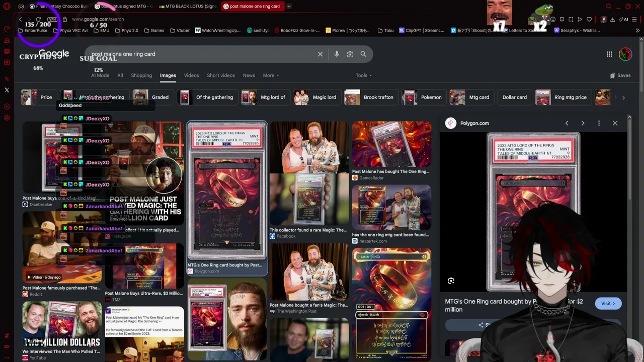Open the Google apps grid
The image size is (644, 362).
click(609, 54)
